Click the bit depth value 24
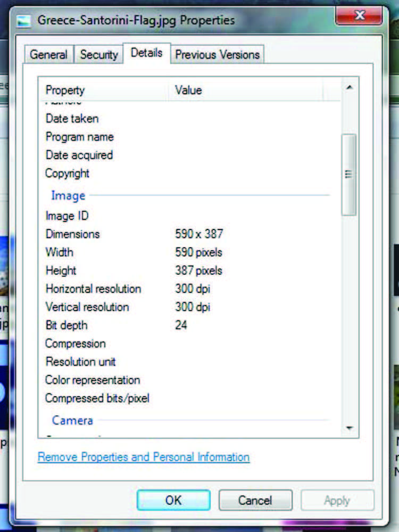 [x=181, y=325]
